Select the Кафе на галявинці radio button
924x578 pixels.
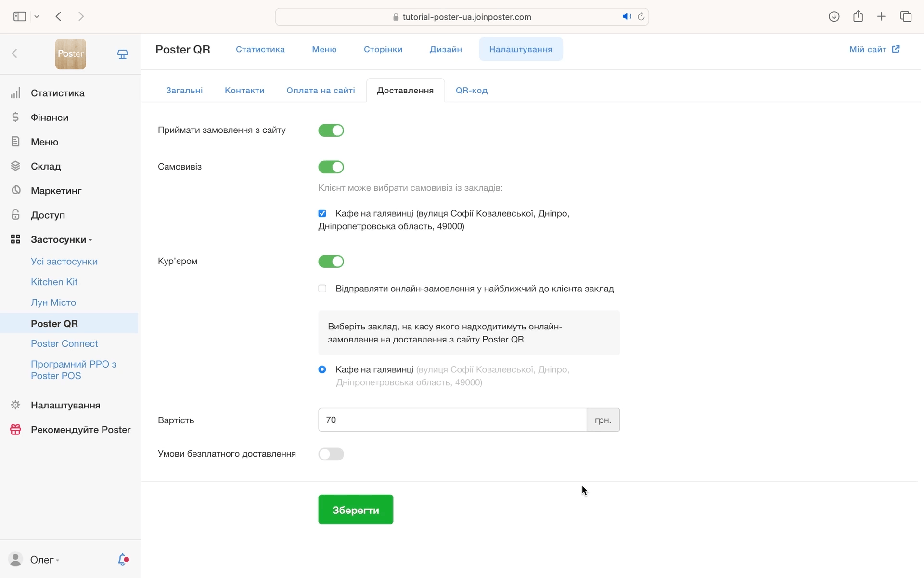(x=322, y=369)
